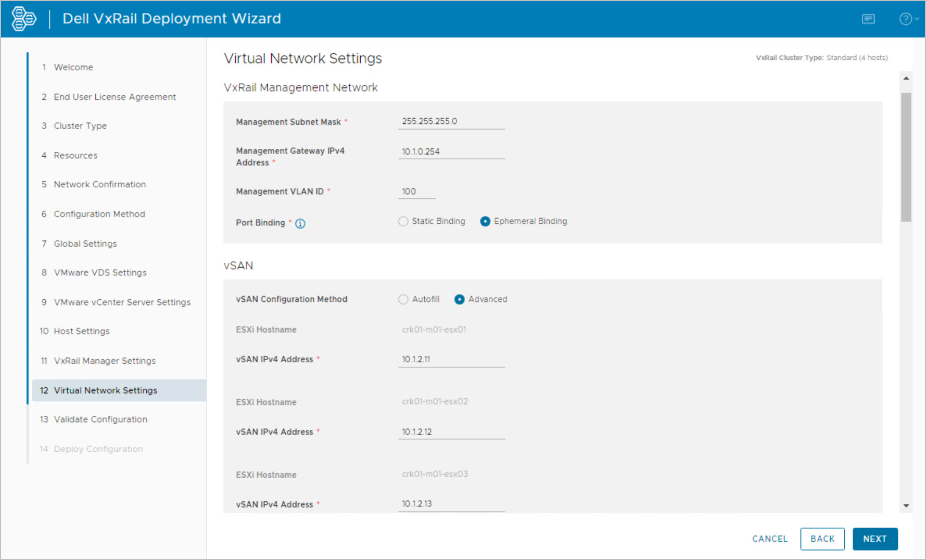The width and height of the screenshot is (926, 560).
Task: Open the Host Settings wizard step
Action: tap(82, 332)
